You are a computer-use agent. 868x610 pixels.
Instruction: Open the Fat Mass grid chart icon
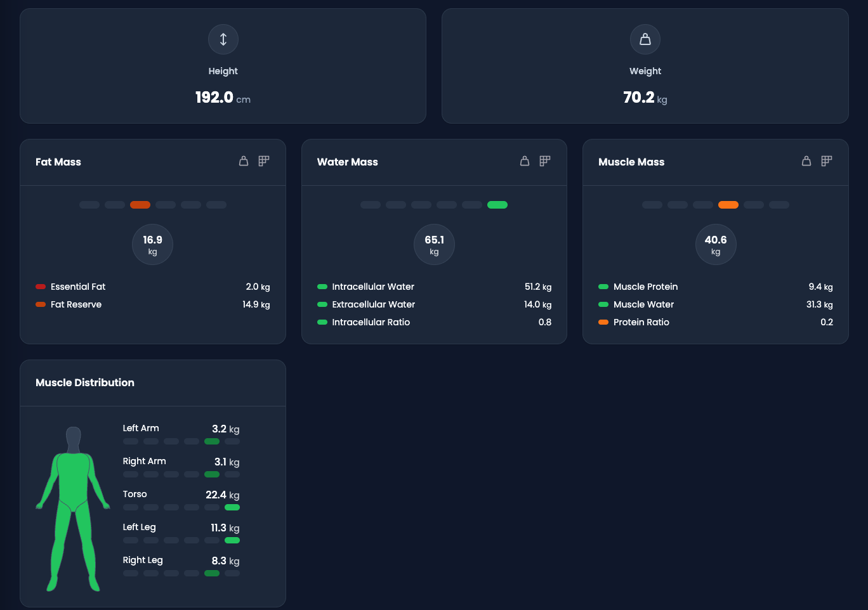(264, 161)
